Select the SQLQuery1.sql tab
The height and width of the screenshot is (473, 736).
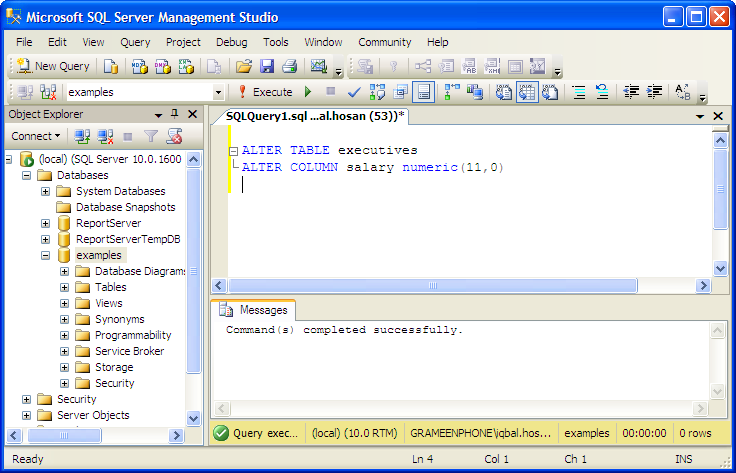[315, 116]
